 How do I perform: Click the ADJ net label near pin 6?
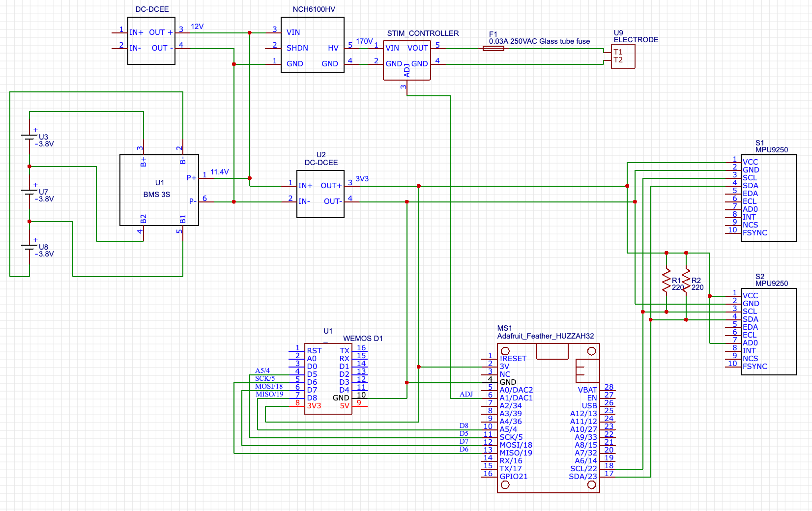tap(466, 394)
